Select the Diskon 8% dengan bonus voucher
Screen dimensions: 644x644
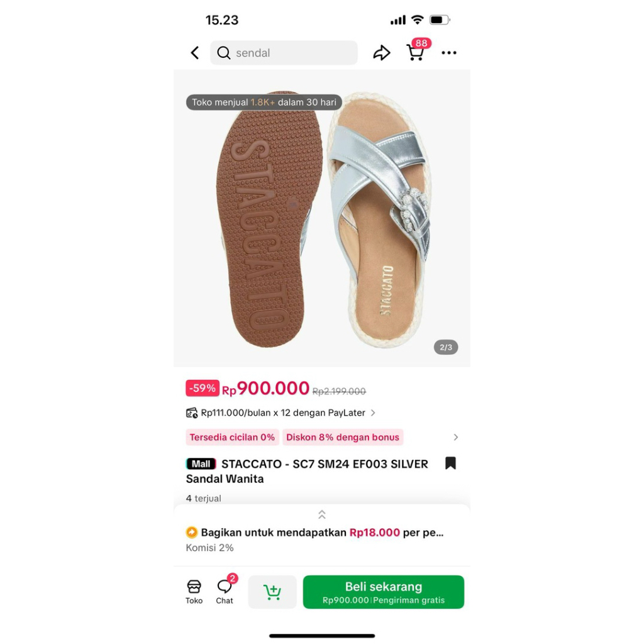click(x=343, y=437)
